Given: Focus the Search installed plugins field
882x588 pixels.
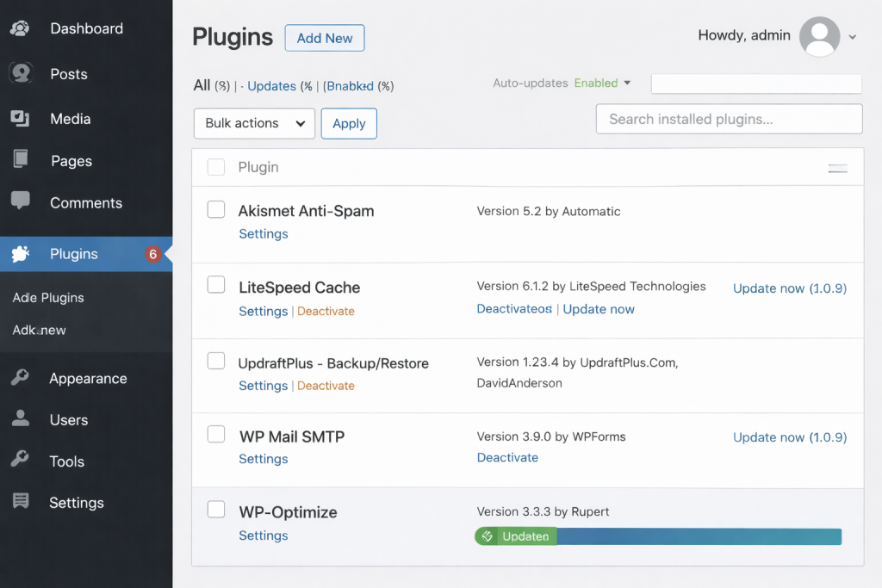Looking at the screenshot, I should click(729, 119).
